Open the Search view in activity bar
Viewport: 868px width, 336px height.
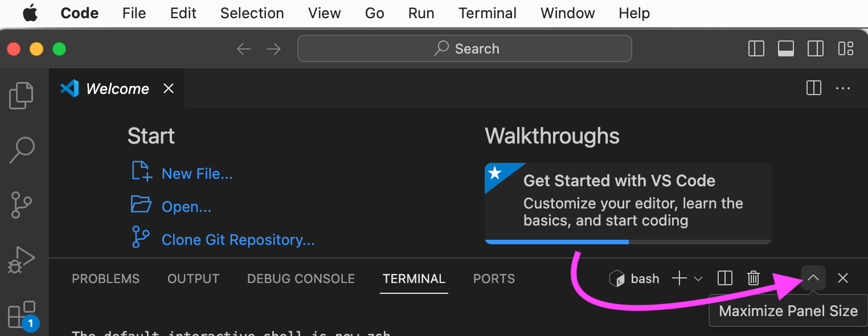(x=22, y=150)
